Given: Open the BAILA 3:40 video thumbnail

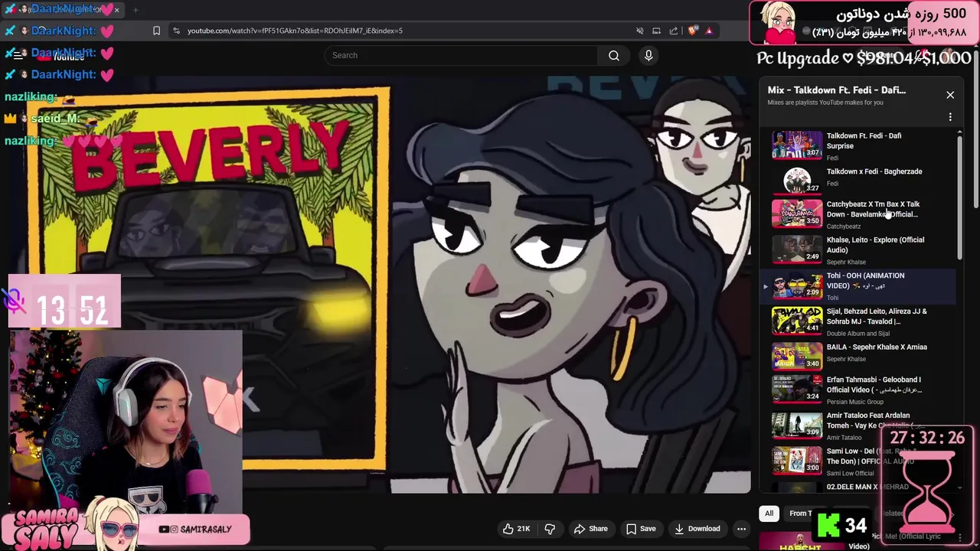Looking at the screenshot, I should (x=796, y=356).
